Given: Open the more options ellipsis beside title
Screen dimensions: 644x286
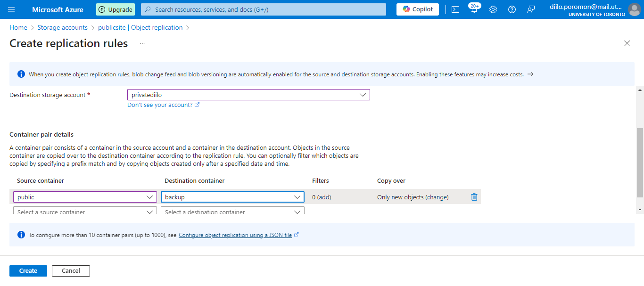Looking at the screenshot, I should 143,43.
